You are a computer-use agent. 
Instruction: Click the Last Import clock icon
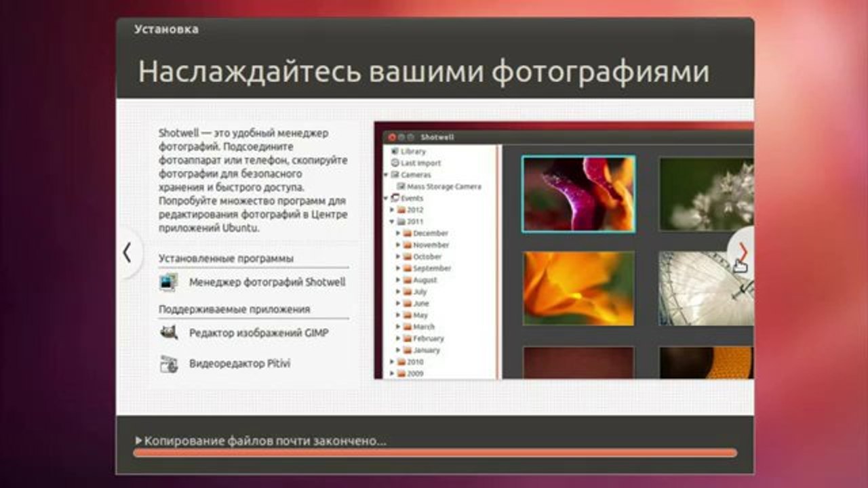pos(394,163)
